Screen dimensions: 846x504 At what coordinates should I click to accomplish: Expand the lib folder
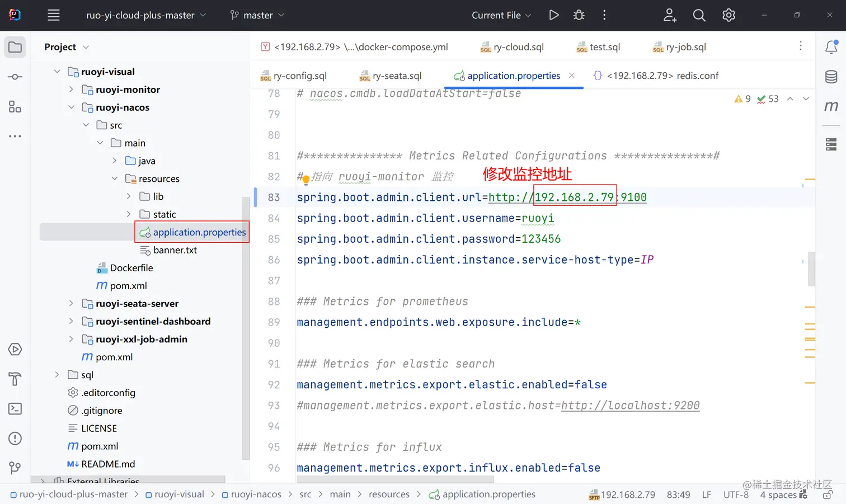(129, 196)
